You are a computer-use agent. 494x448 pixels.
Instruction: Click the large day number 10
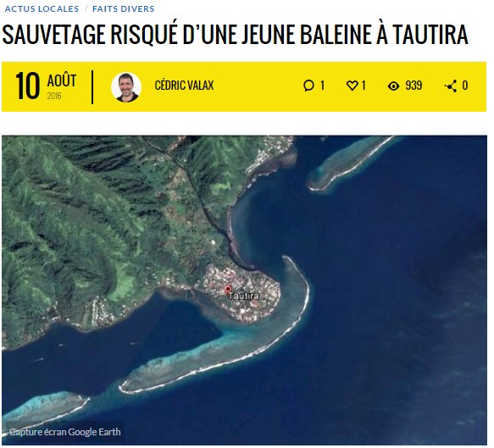(x=27, y=86)
